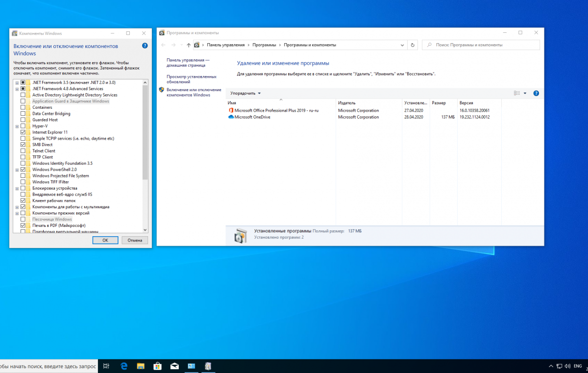The height and width of the screenshot is (373, 588).
Task: Click Панель управления breadcrumb
Action: [x=226, y=45]
